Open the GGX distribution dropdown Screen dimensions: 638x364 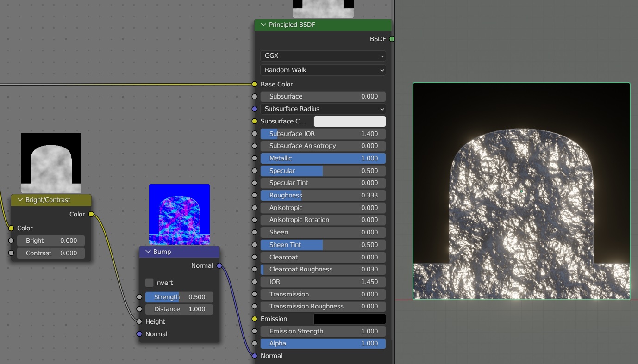(x=323, y=56)
